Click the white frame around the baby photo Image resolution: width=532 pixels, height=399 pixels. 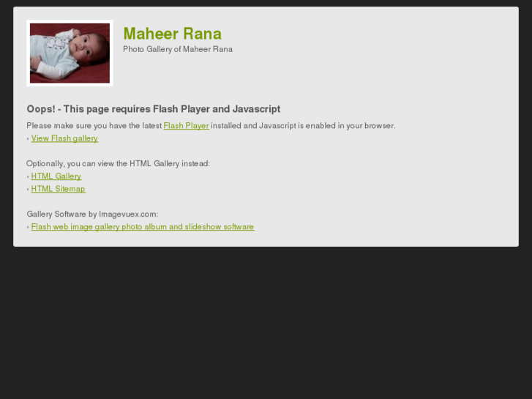tap(28, 53)
